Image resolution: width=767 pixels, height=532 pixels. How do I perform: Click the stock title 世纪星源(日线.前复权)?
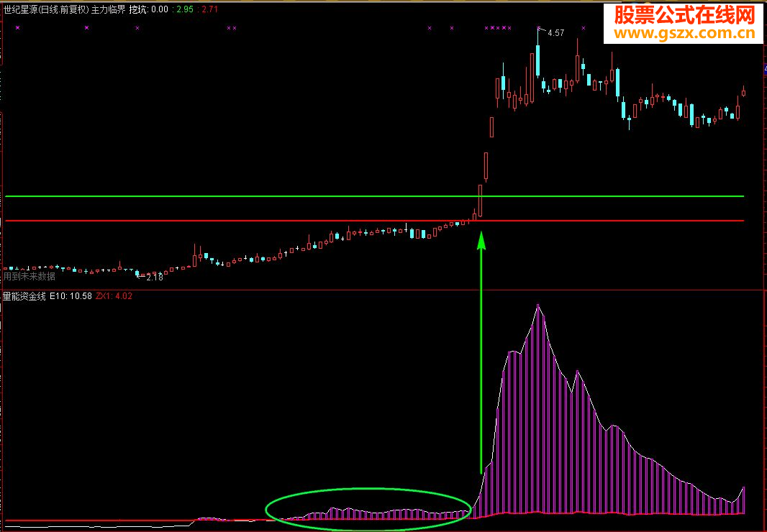[x=46, y=9]
